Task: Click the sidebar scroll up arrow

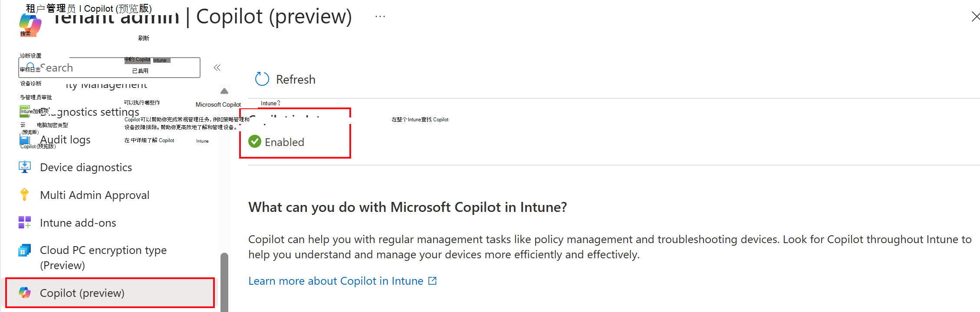Action: pyautogui.click(x=224, y=91)
